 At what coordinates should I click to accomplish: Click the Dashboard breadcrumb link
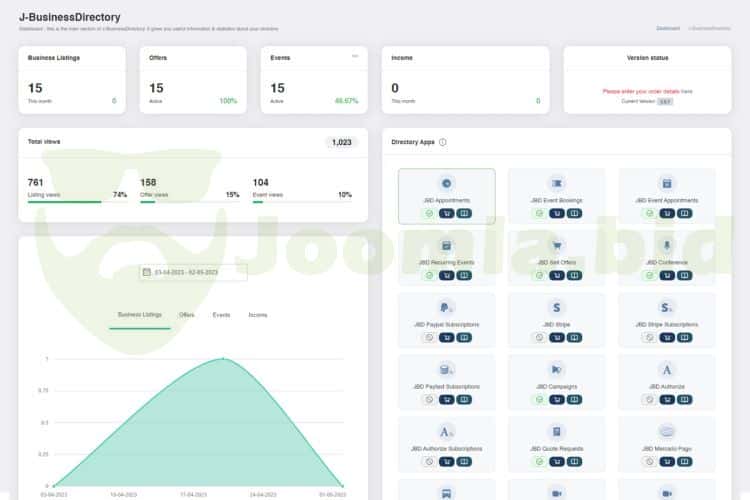tap(668, 28)
